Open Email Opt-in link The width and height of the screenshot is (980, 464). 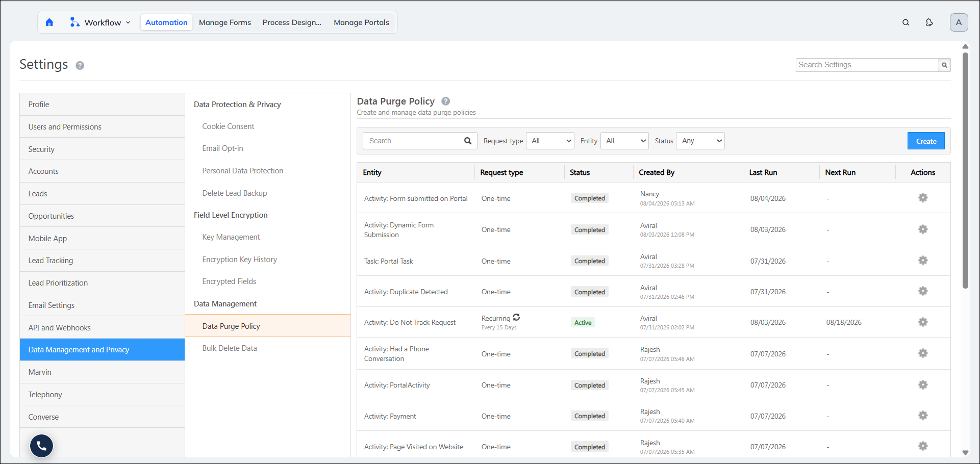pos(222,148)
